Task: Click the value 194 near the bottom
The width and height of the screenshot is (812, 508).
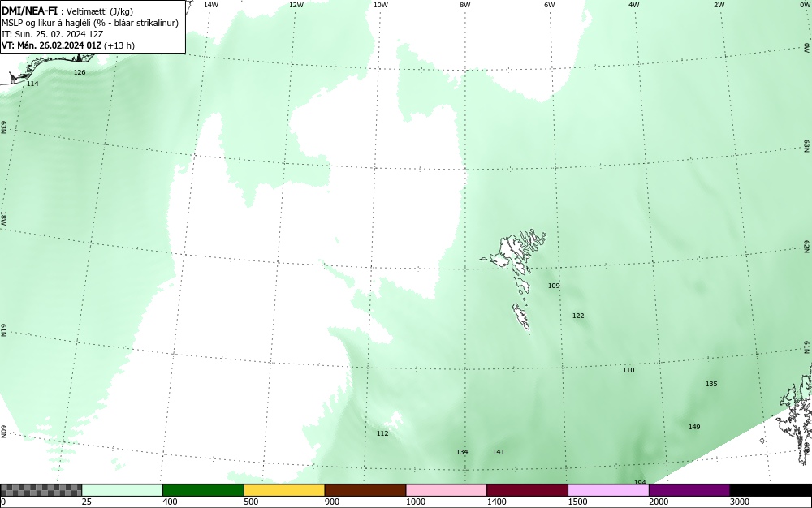Action: point(640,482)
